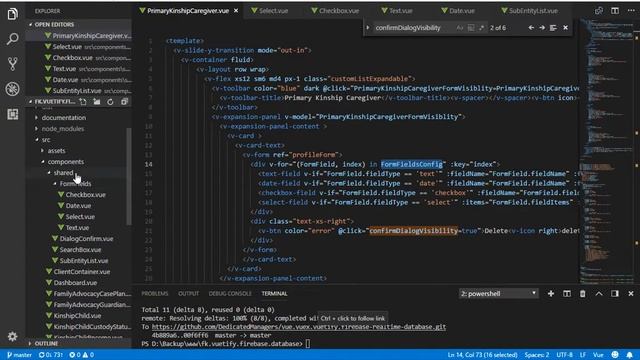This screenshot has width=640, height=360.
Task: Expand the node_modules folder
Action: 63,129
